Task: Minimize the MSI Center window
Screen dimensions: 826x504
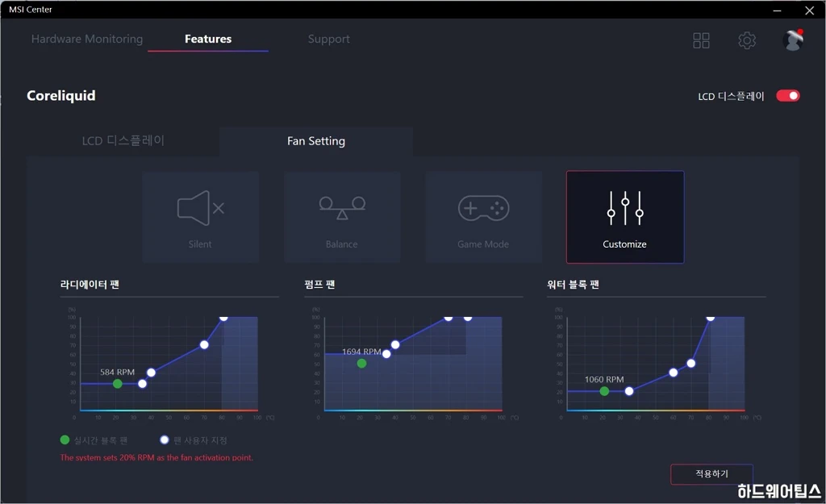Action: pyautogui.click(x=777, y=10)
